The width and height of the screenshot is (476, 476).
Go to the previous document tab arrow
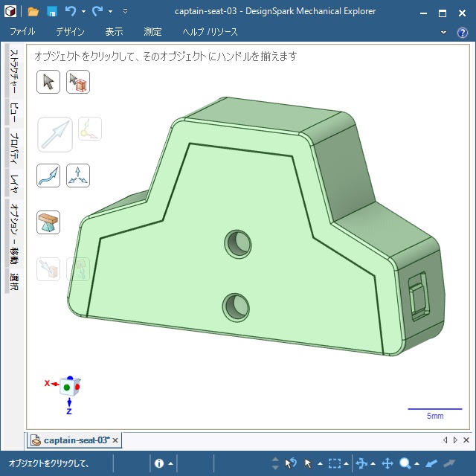(446, 440)
